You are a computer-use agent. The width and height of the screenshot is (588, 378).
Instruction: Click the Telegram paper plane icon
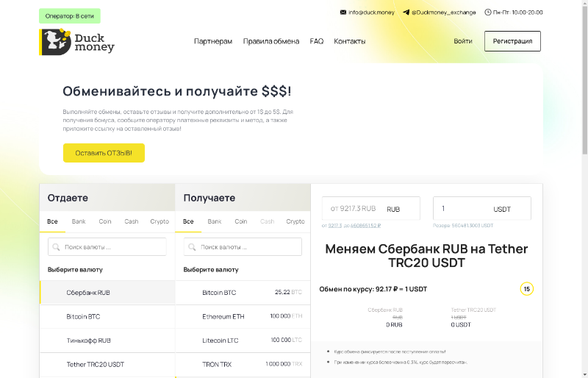pos(406,13)
